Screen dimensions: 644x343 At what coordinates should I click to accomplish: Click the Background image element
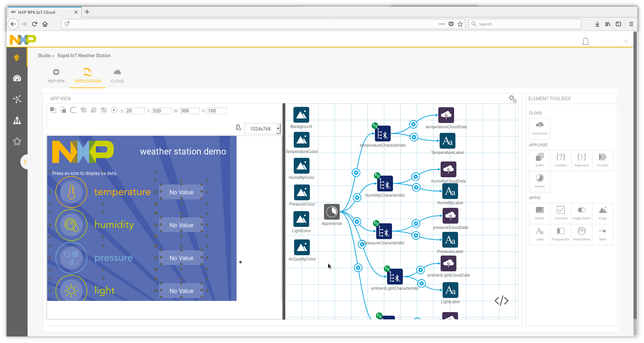pyautogui.click(x=301, y=115)
